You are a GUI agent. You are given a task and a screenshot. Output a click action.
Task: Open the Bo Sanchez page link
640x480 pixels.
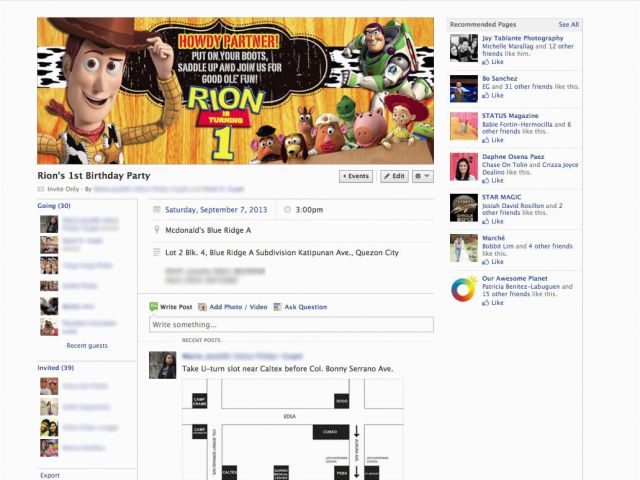coord(500,78)
